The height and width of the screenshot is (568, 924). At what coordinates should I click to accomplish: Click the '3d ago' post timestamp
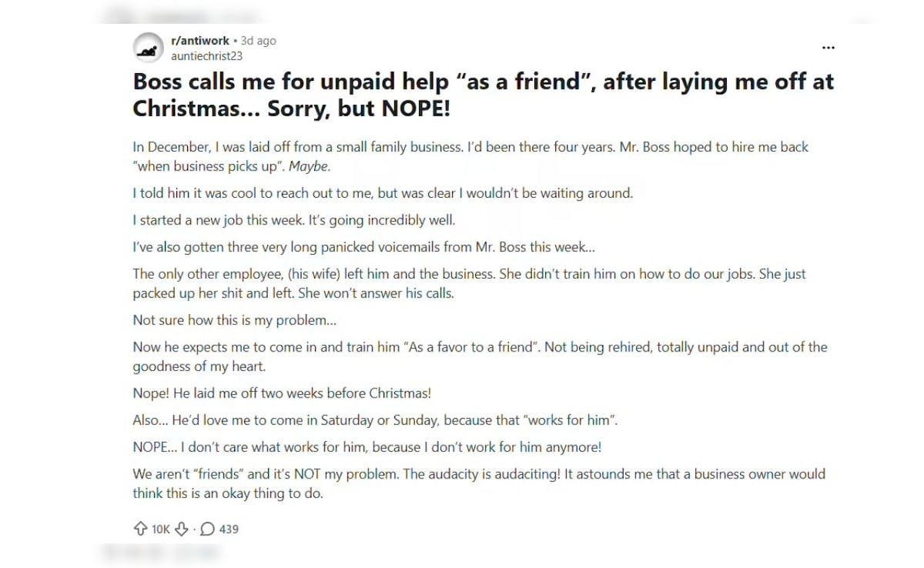click(259, 41)
